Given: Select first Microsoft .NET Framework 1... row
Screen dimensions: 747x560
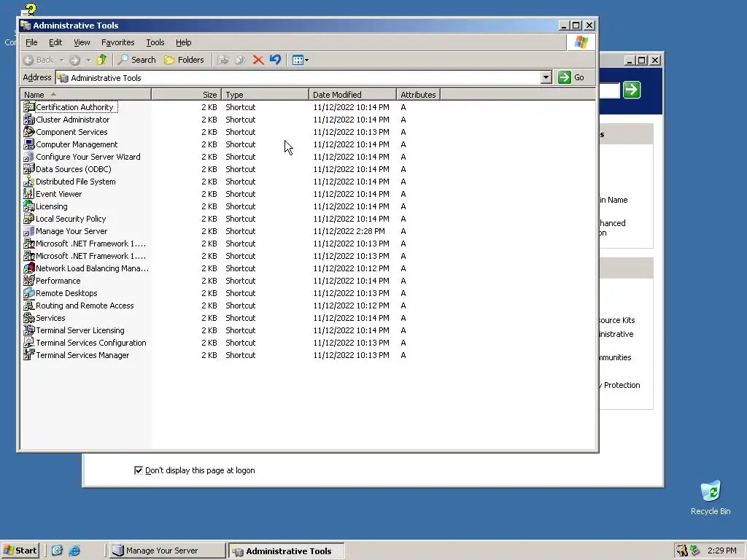Looking at the screenshot, I should (86, 244).
